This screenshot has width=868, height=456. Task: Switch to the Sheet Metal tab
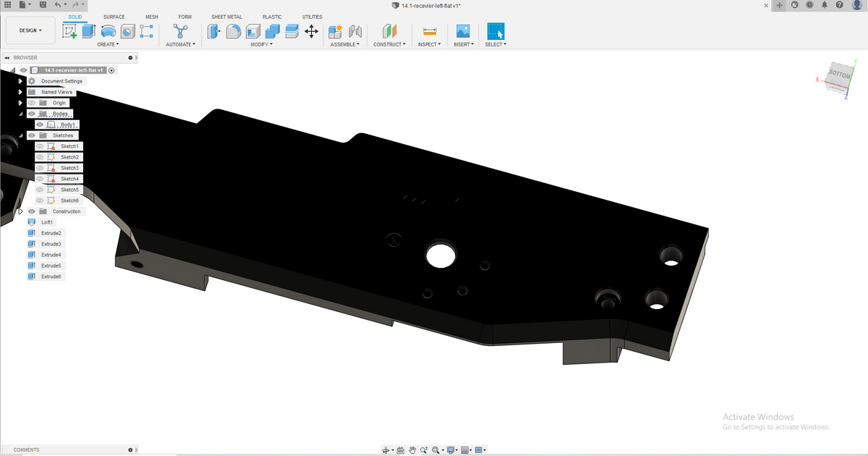[227, 17]
